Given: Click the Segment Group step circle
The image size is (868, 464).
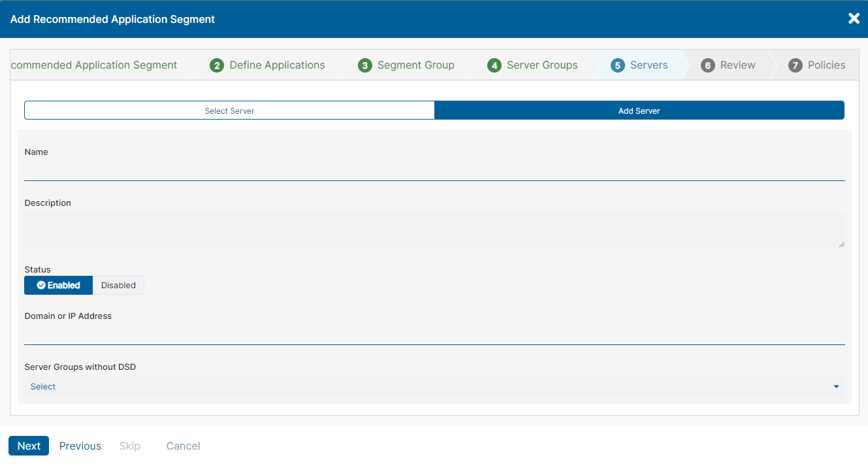Looking at the screenshot, I should coord(364,65).
